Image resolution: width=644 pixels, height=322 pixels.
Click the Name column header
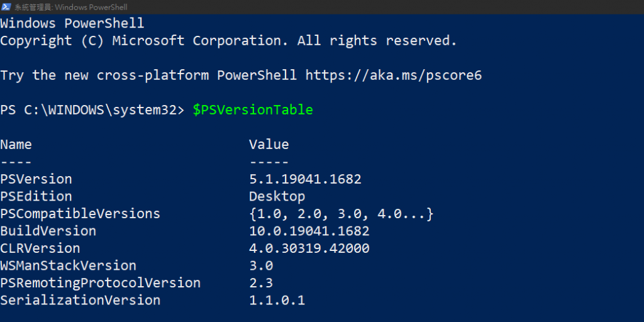[x=16, y=145]
